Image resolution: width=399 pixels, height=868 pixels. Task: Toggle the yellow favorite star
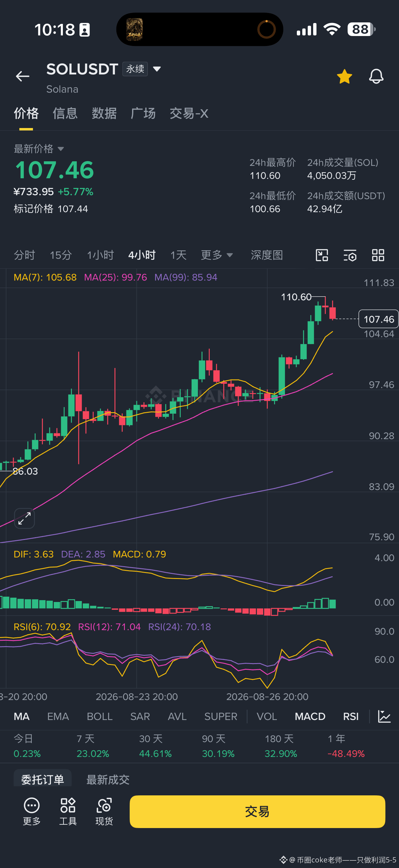(x=345, y=77)
